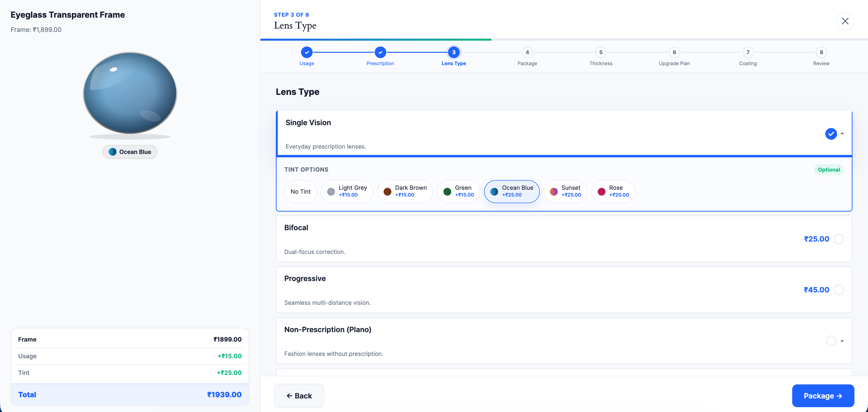The image size is (868, 412).
Task: Collapse the Single Vision tint options
Action: (842, 134)
